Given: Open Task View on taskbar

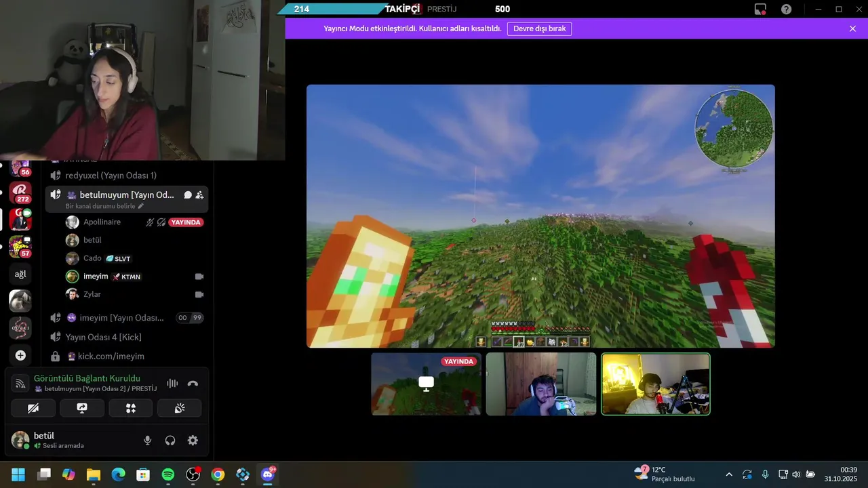Looking at the screenshot, I should 44,474.
